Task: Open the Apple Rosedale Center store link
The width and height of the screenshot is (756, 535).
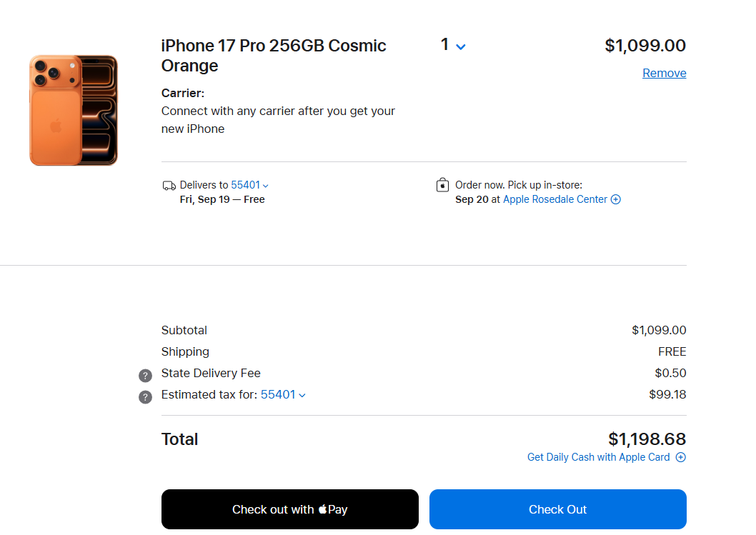Action: (555, 199)
